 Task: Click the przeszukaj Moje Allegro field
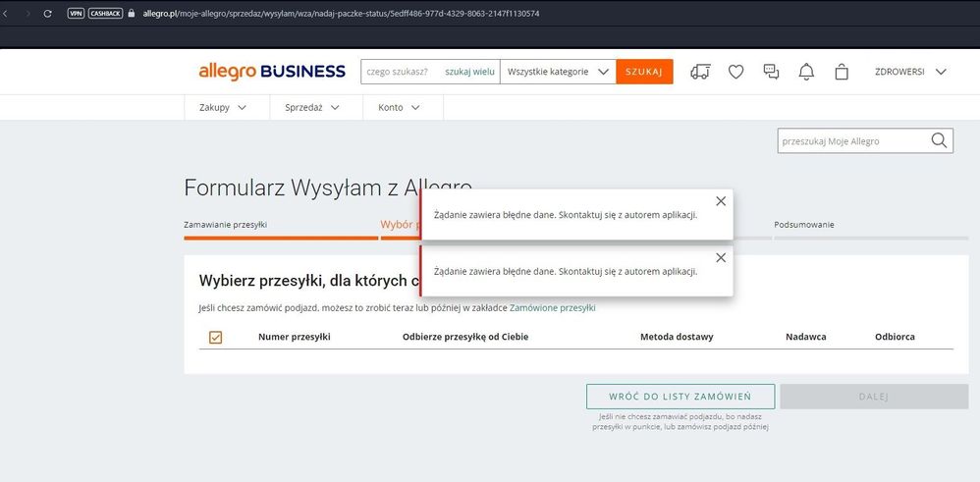pyautogui.click(x=850, y=141)
